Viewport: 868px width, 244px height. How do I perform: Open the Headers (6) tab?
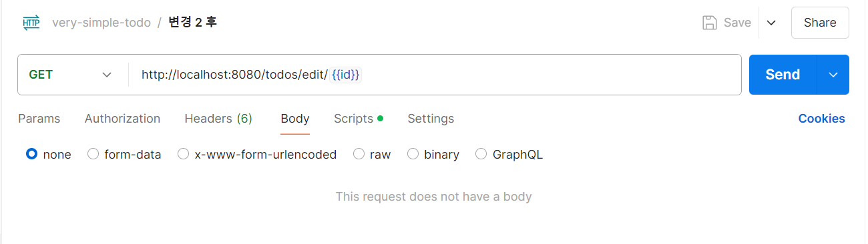[x=218, y=119]
